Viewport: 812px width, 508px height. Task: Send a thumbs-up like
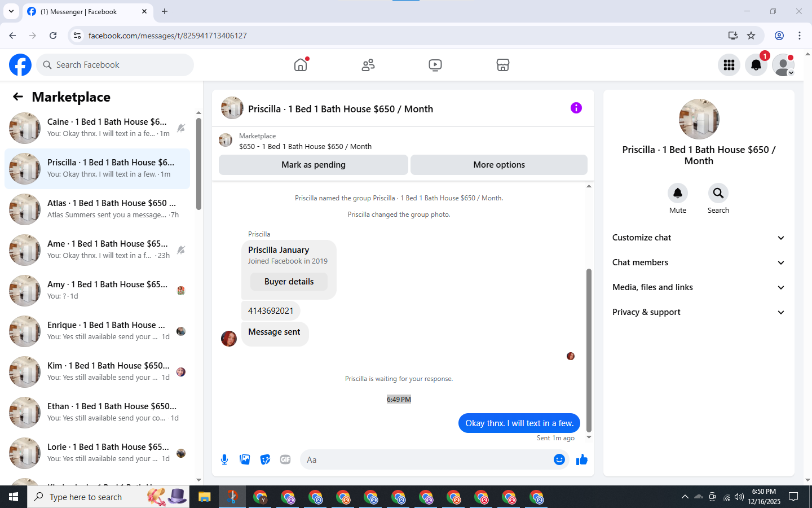(582, 459)
